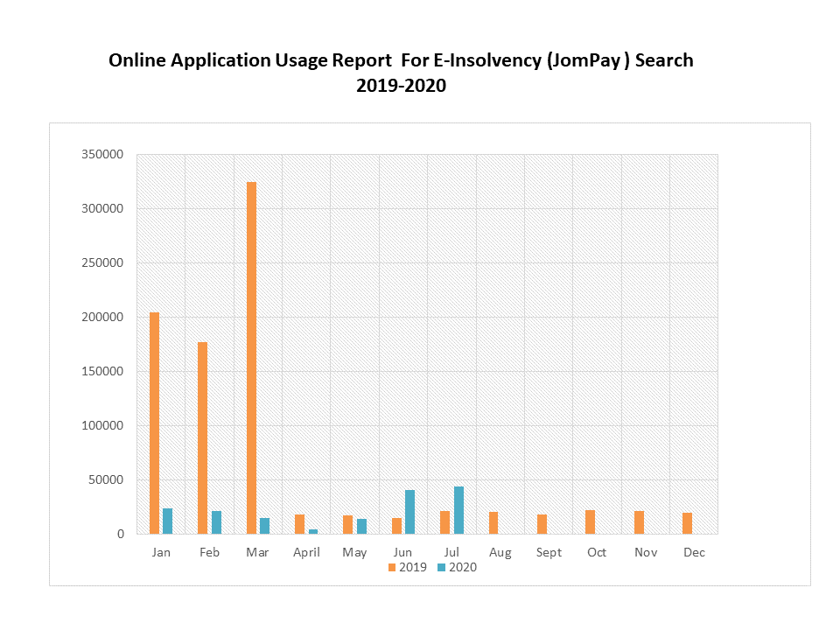
Task: Select the orange 2019 bar for Dec
Action: [688, 524]
